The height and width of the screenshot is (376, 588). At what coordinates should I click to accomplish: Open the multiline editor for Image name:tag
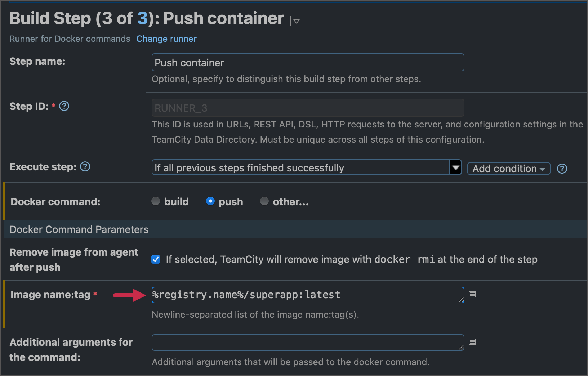pos(472,294)
